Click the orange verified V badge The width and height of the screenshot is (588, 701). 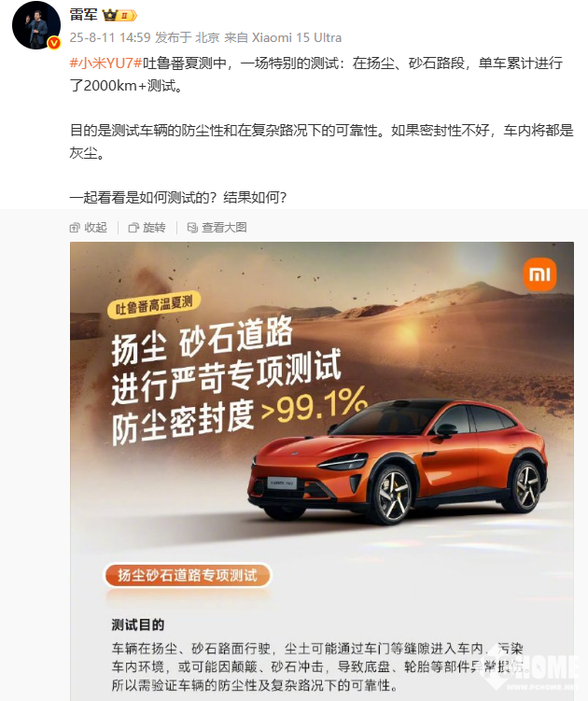54,43
